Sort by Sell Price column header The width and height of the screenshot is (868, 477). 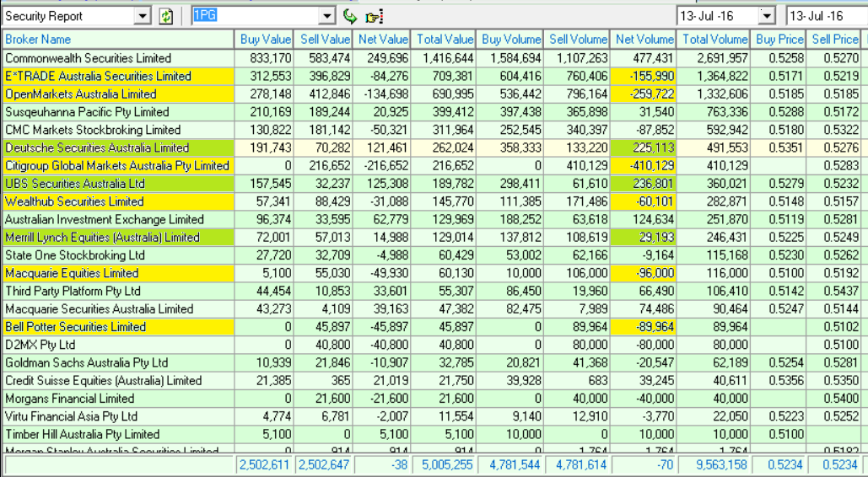[x=835, y=40]
